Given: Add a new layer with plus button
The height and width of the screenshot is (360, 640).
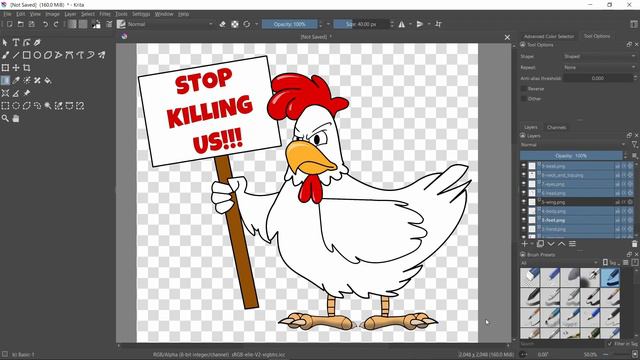Looking at the screenshot, I should 524,244.
